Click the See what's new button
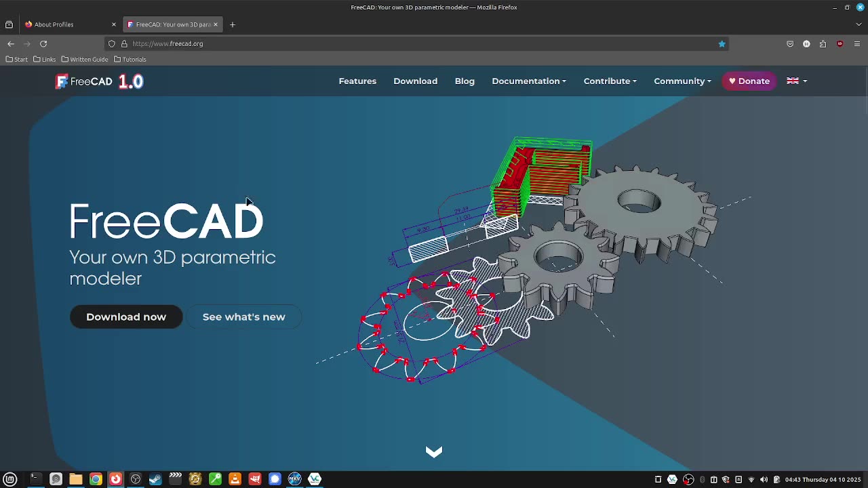 pos(243,317)
